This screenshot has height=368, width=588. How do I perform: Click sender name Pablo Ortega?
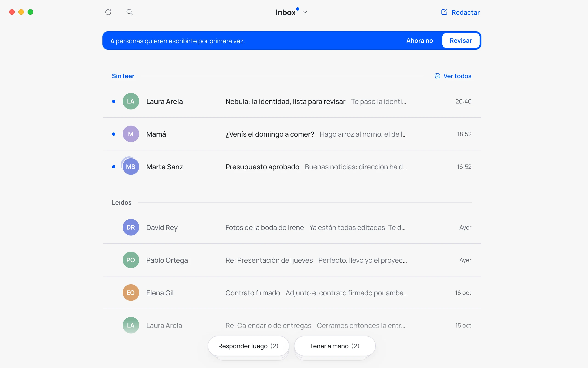(x=167, y=260)
